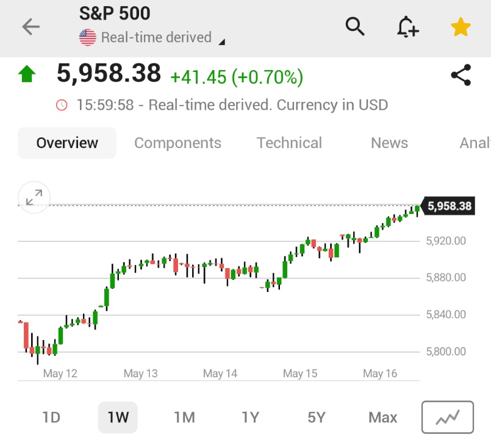Screen dimensions: 491x448
Task: Tap the 5,880.00 axis label
Action: [x=446, y=277]
